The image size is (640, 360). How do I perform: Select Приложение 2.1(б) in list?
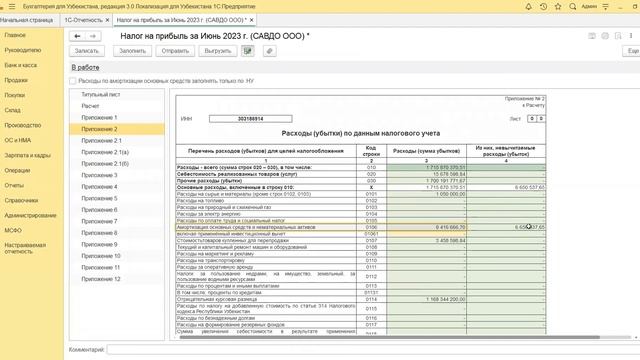coord(117,164)
